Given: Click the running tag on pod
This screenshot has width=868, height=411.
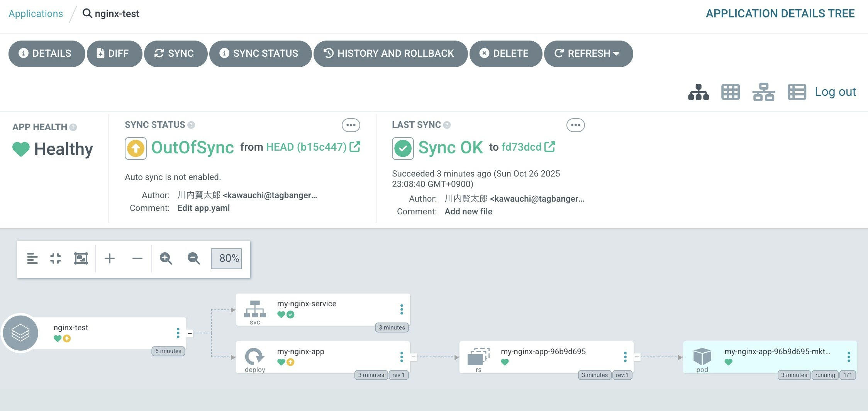Looking at the screenshot, I should (825, 375).
